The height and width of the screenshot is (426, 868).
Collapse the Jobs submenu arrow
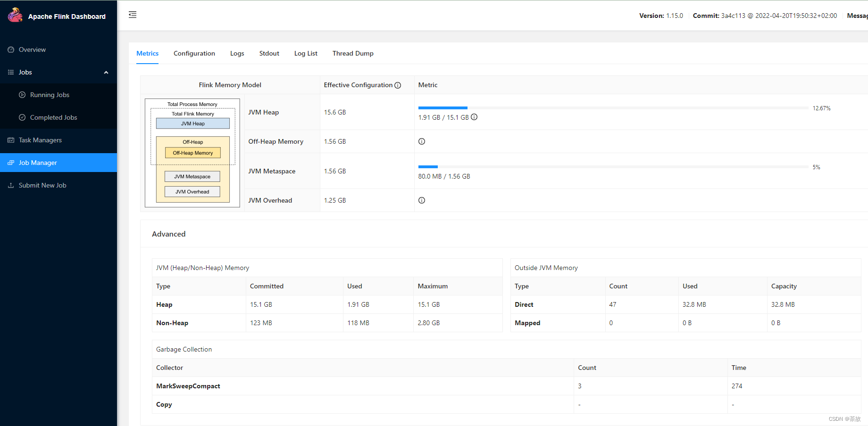click(x=106, y=72)
